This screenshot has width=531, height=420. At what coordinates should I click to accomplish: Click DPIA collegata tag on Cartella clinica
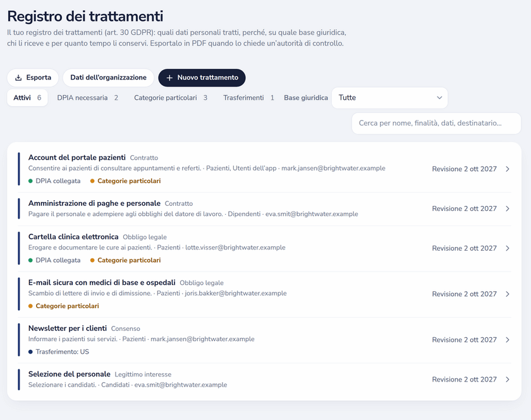[54, 260]
